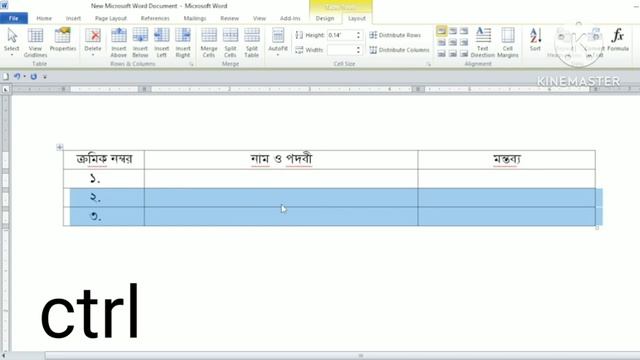Screen dimensions: 640x360
Task: Toggle Align Bottom Left alignment
Action: pyautogui.click(x=442, y=54)
